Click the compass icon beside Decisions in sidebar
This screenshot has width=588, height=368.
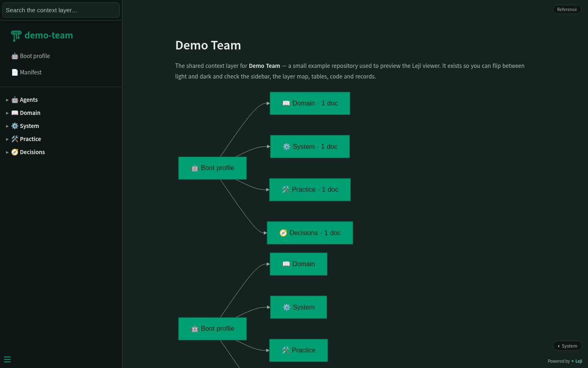point(15,152)
